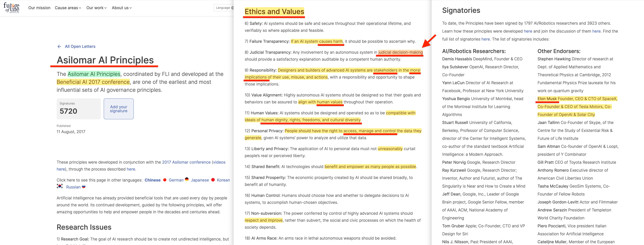Screen dimensions: 644x245
Task: Click 'here' after 'discussion of them'
Action: (x=596, y=31)
